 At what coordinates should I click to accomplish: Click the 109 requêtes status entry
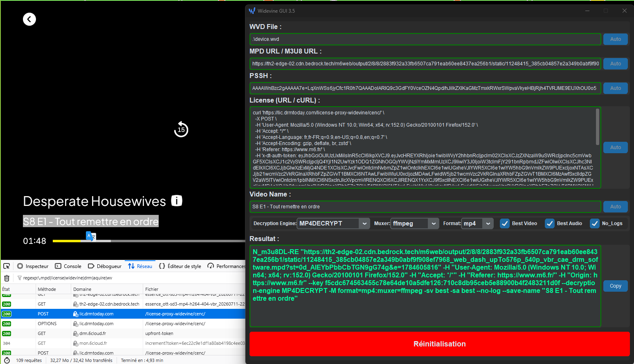point(29,360)
